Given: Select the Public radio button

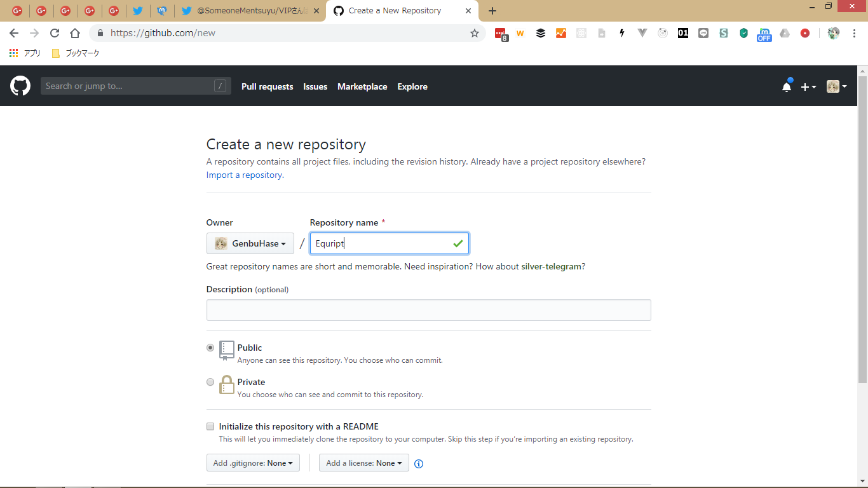Looking at the screenshot, I should (x=210, y=348).
